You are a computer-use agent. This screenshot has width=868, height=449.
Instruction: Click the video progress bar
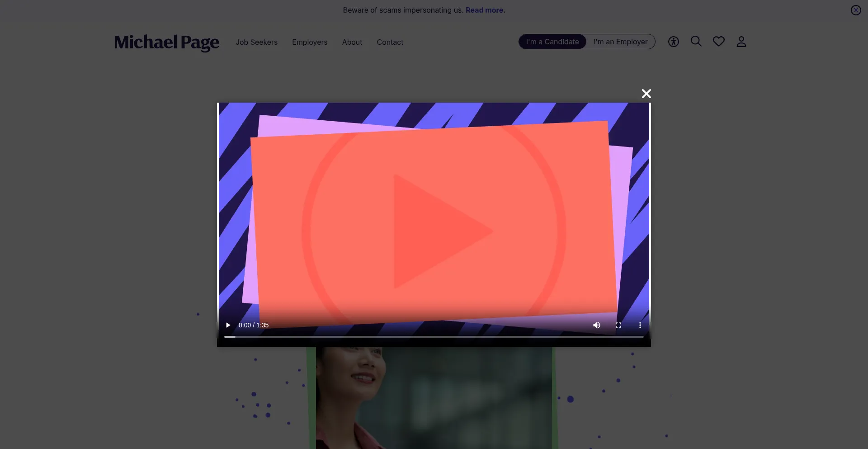click(x=434, y=337)
